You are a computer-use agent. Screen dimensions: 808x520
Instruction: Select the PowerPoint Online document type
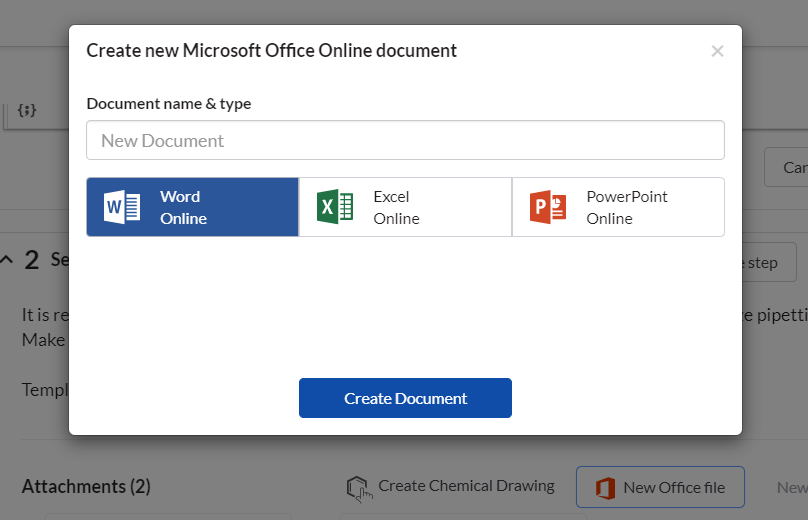coord(618,207)
